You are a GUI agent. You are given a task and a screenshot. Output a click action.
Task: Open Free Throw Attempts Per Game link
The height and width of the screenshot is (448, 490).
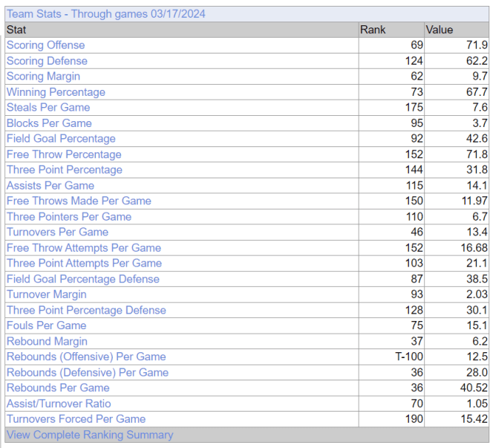pyautogui.click(x=84, y=247)
